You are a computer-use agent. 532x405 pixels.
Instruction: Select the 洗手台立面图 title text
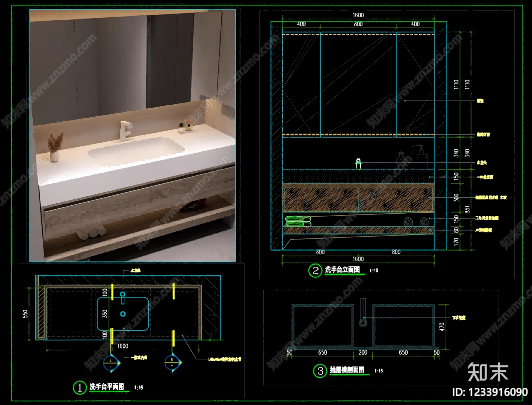pyautogui.click(x=342, y=269)
